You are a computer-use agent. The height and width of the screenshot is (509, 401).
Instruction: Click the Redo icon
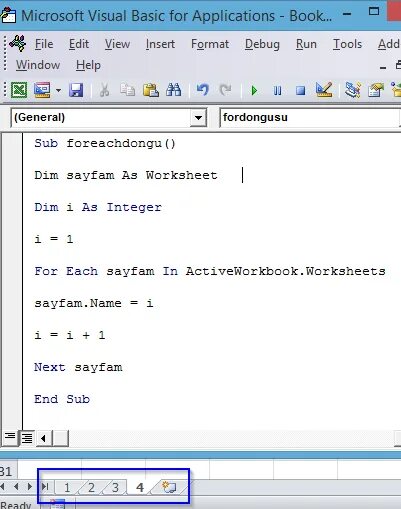(225, 90)
